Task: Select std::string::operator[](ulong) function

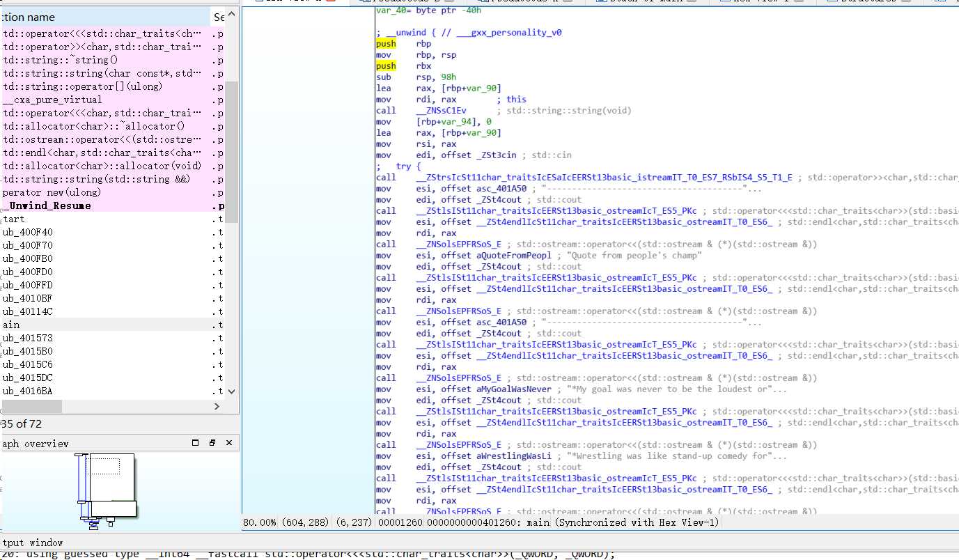Action: 113,86
